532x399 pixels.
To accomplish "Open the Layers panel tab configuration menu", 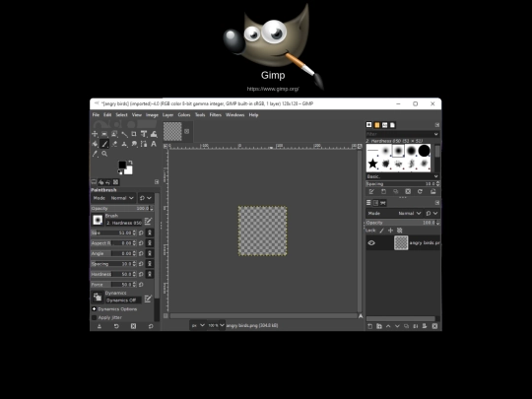I will coord(437,203).
